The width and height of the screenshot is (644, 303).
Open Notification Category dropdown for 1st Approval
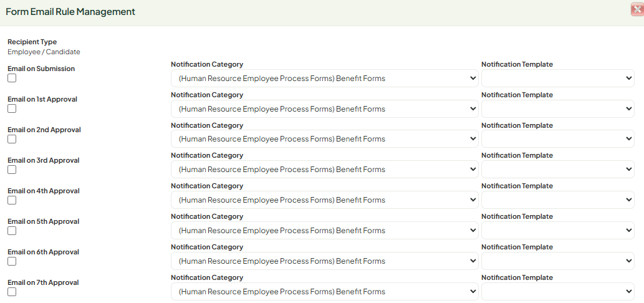pyautogui.click(x=324, y=109)
